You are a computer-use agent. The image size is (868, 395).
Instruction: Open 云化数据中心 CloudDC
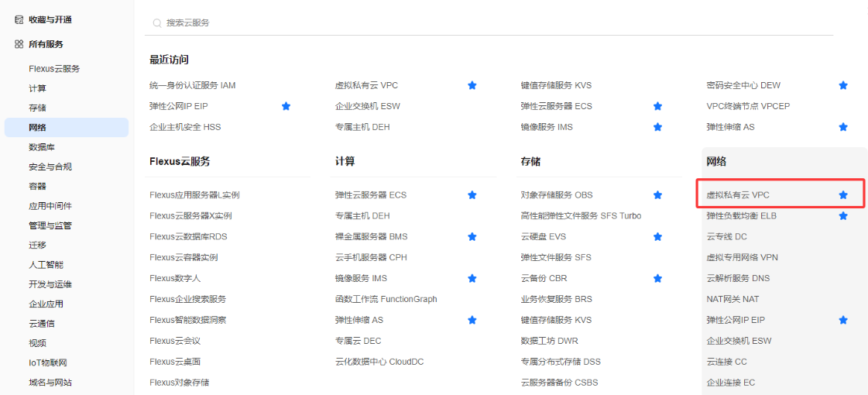[379, 362]
